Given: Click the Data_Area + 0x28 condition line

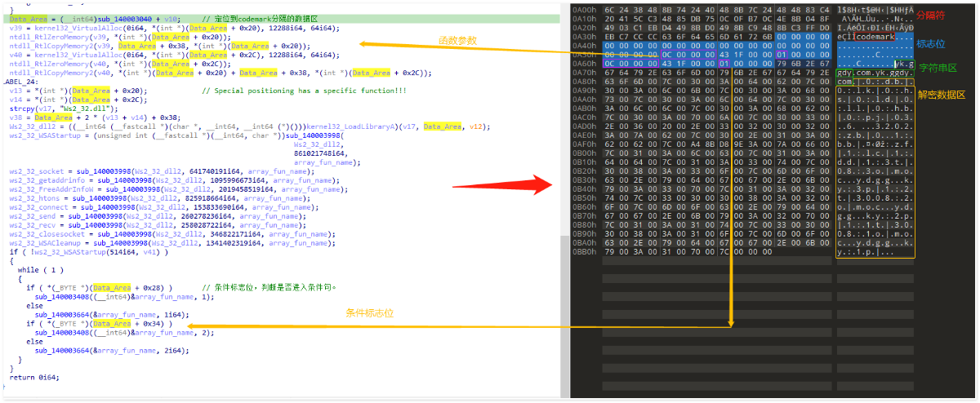Looking at the screenshot, I should (x=99, y=287).
